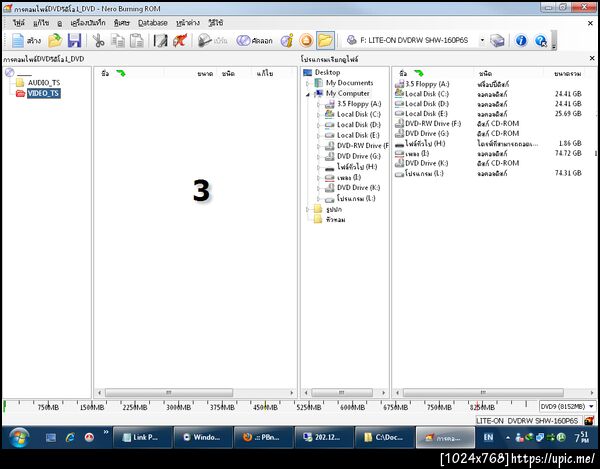
Task: Switch to the C:\Doc... taskbar window
Action: [x=385, y=437]
